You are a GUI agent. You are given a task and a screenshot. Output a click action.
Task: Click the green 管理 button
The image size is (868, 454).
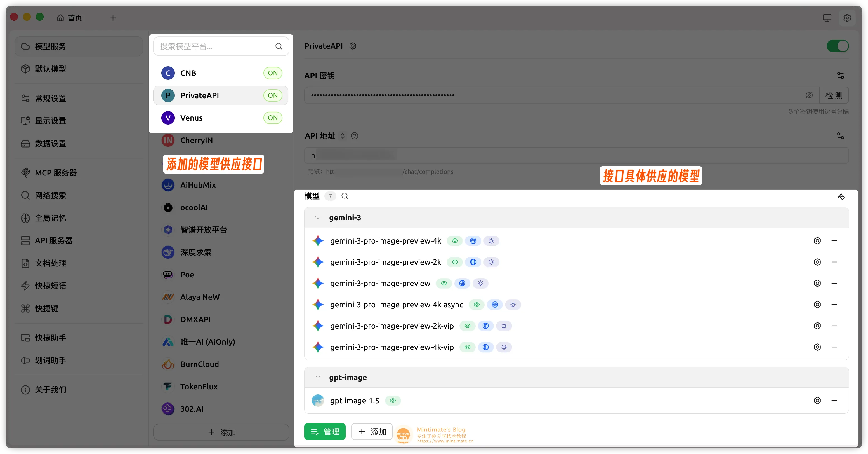[x=324, y=432]
